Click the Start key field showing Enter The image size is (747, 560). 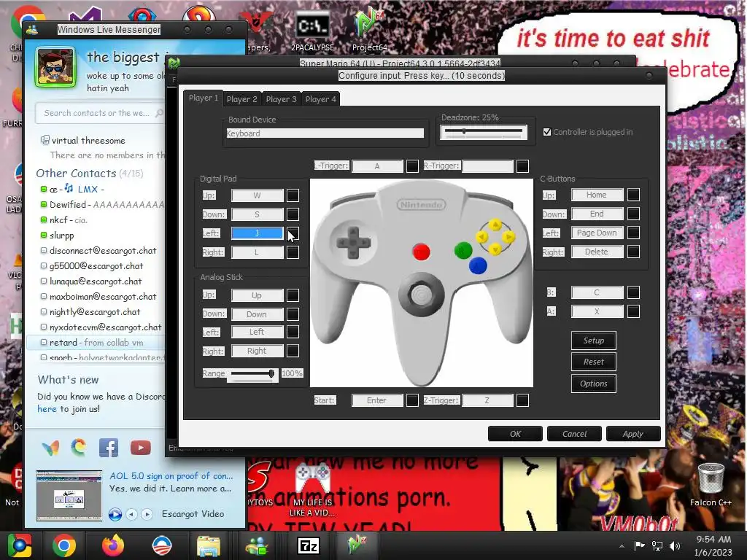(x=377, y=400)
